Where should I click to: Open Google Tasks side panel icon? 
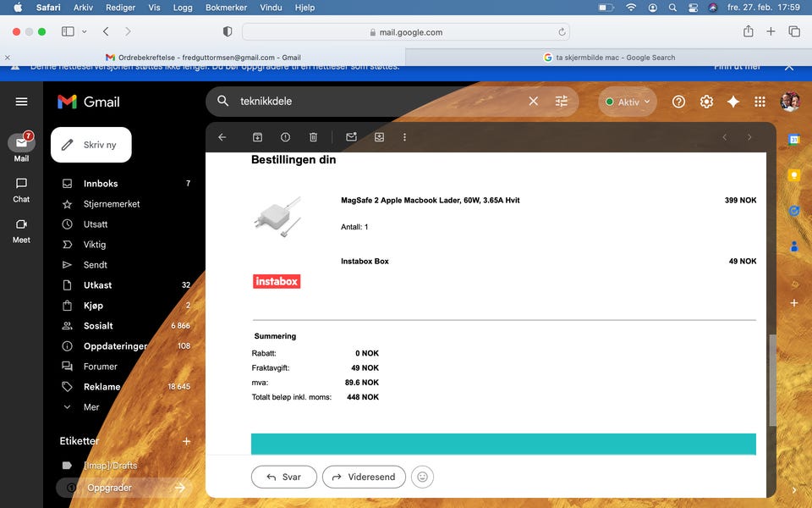(x=794, y=211)
